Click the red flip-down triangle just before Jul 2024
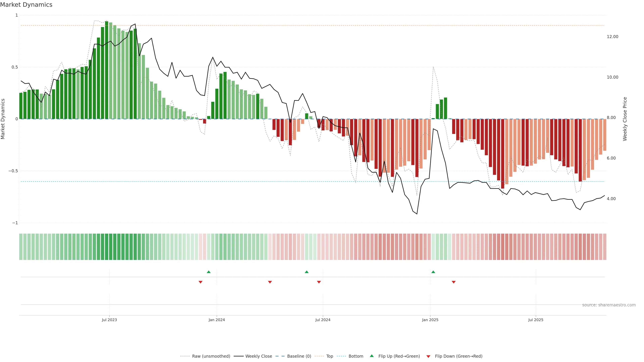644x362 pixels. pos(319,282)
